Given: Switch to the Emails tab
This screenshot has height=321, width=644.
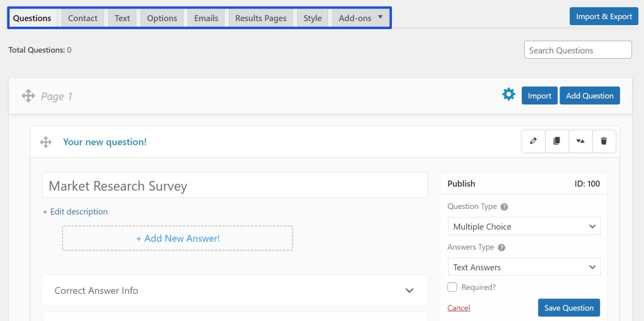Looking at the screenshot, I should 206,18.
